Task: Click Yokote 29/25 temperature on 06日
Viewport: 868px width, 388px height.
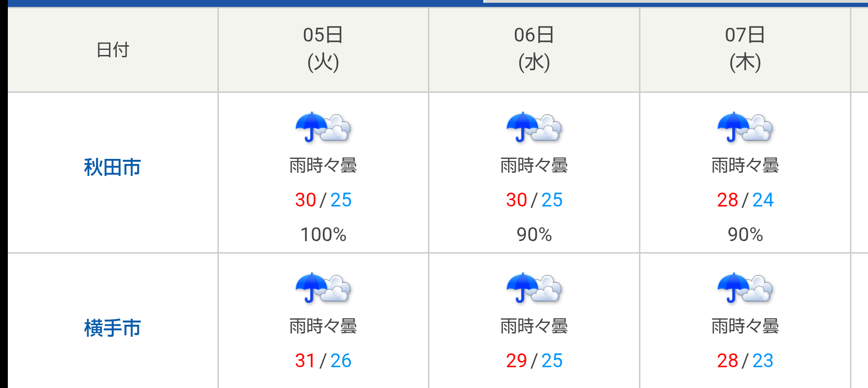Action: [x=534, y=361]
